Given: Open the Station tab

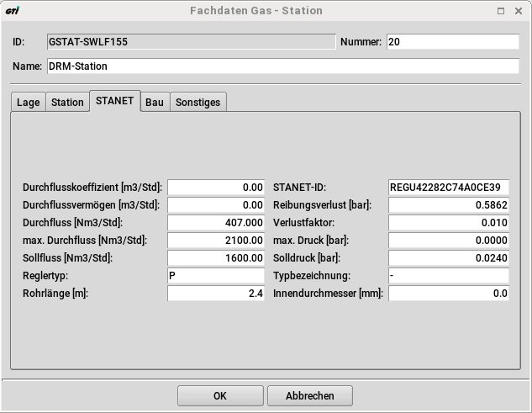Looking at the screenshot, I should pyautogui.click(x=67, y=103).
